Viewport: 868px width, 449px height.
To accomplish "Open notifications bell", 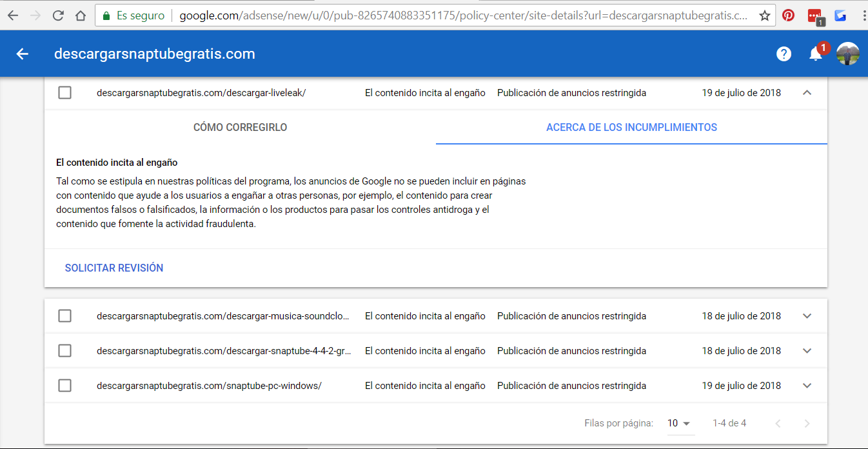I will coord(816,54).
